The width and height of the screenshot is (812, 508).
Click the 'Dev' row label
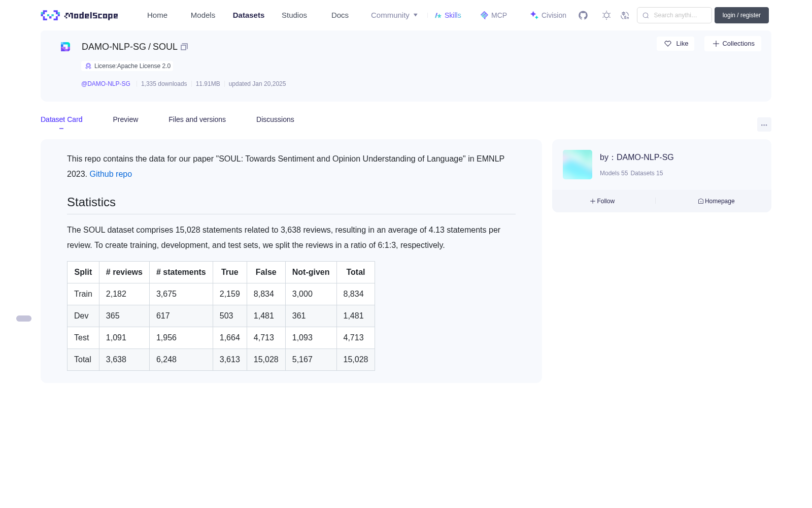(83, 316)
